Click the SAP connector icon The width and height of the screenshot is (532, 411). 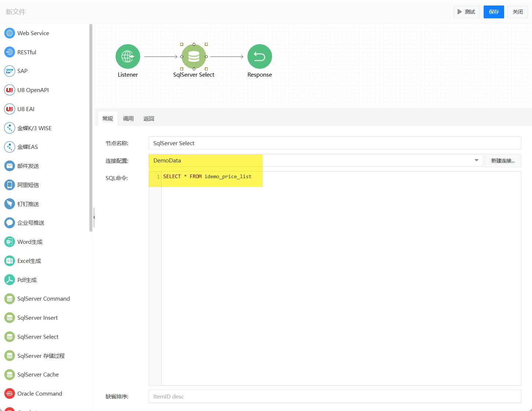click(x=10, y=71)
